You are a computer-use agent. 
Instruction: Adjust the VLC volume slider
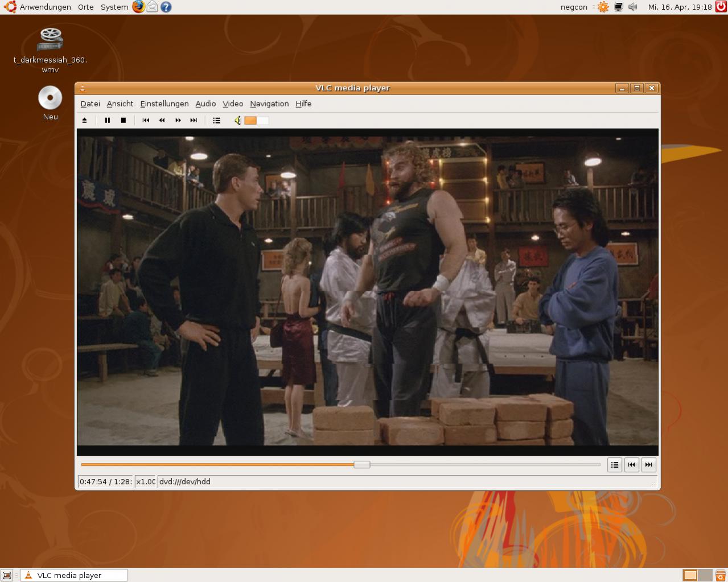[x=256, y=120]
